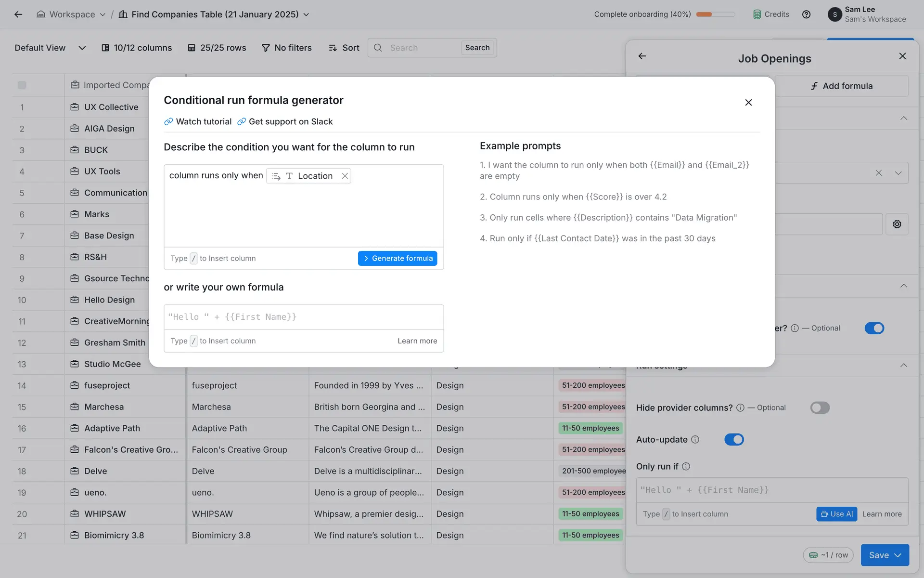Image resolution: width=924 pixels, height=578 pixels.
Task: Click the Credits icon in header
Action: pos(757,14)
